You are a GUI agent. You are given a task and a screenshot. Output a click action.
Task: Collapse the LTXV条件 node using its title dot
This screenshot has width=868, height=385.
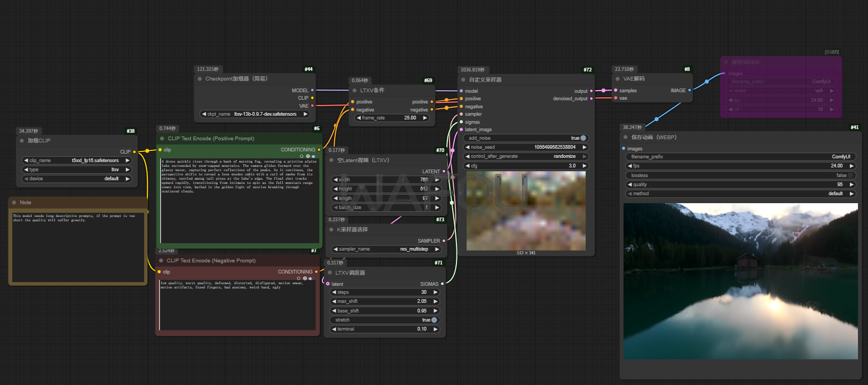point(354,91)
